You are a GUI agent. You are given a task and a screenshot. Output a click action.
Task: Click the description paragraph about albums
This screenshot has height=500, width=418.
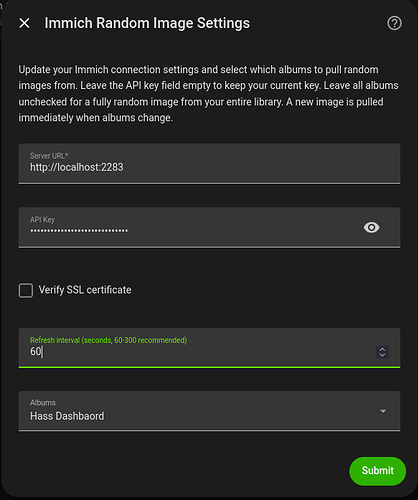(208, 94)
